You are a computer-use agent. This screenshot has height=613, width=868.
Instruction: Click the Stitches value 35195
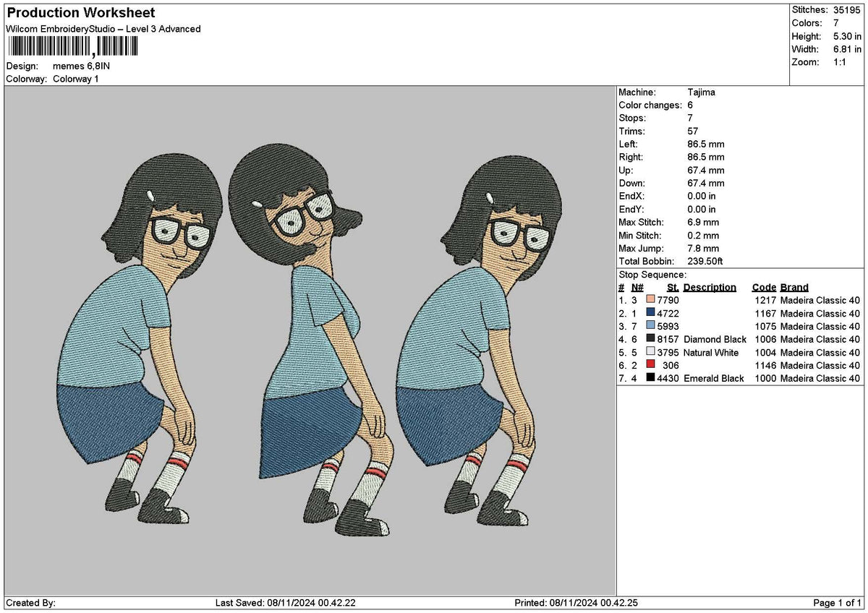pyautogui.click(x=846, y=10)
